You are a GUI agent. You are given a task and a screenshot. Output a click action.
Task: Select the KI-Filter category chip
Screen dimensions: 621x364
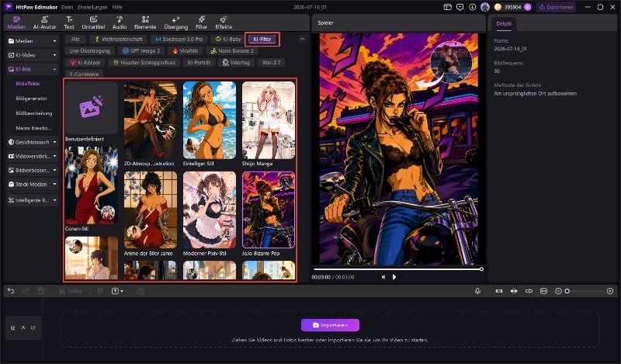click(x=262, y=40)
